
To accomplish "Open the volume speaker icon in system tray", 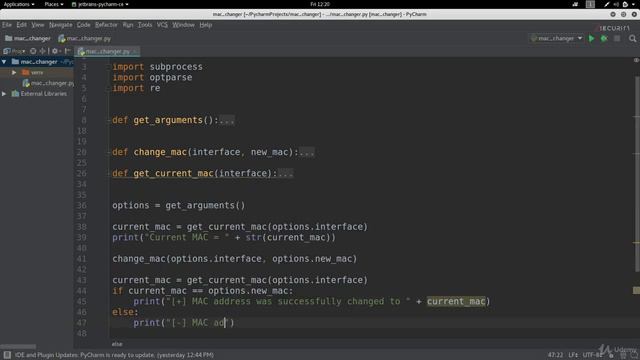I will [x=616, y=4].
